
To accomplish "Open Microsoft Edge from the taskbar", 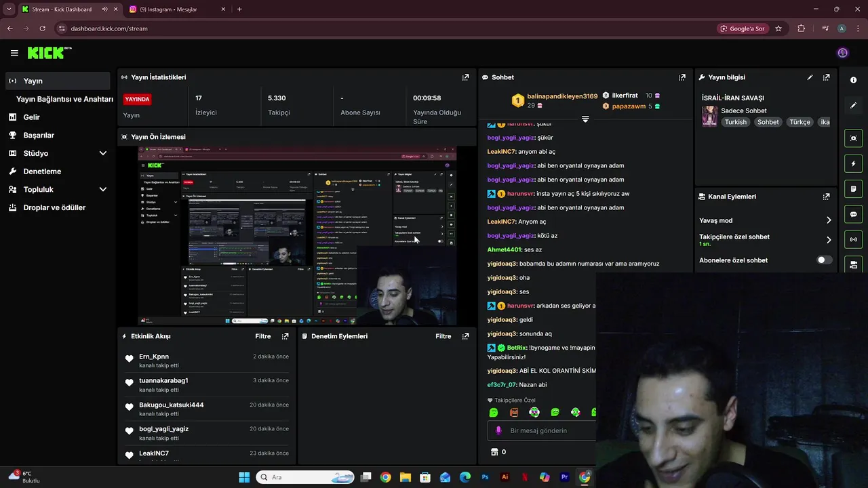I will point(465,477).
